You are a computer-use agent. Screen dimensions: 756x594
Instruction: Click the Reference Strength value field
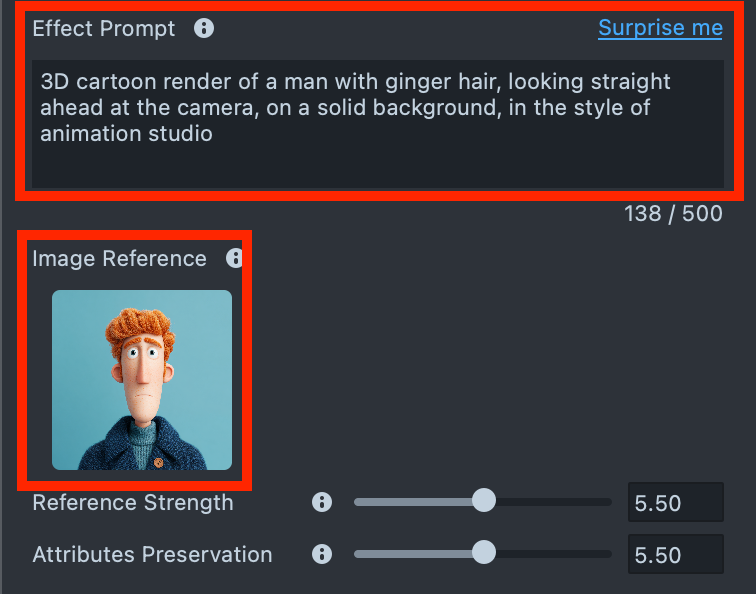tap(675, 503)
